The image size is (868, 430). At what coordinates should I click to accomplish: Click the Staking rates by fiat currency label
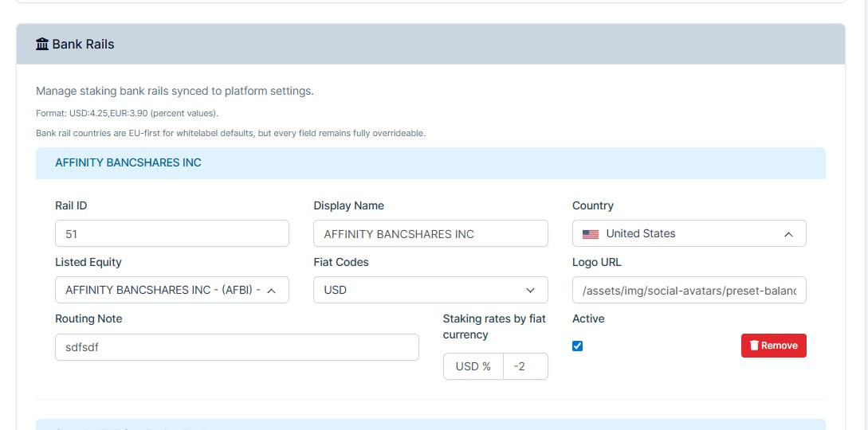494,326
